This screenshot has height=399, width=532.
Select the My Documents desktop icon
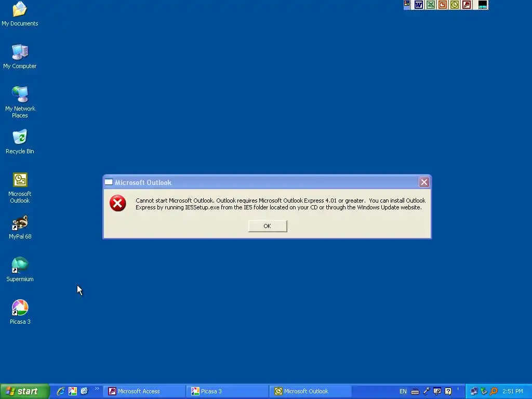[x=20, y=14]
